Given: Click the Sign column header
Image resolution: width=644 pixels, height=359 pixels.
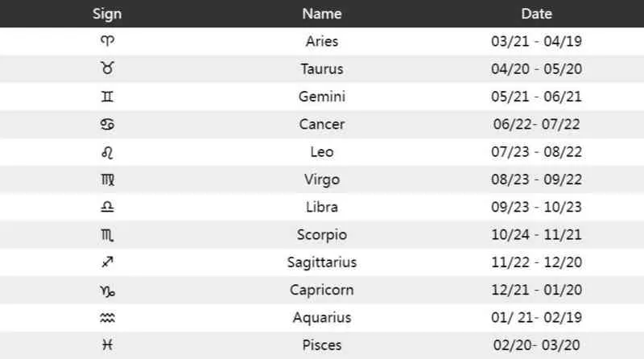Looking at the screenshot, I should pos(107,14).
